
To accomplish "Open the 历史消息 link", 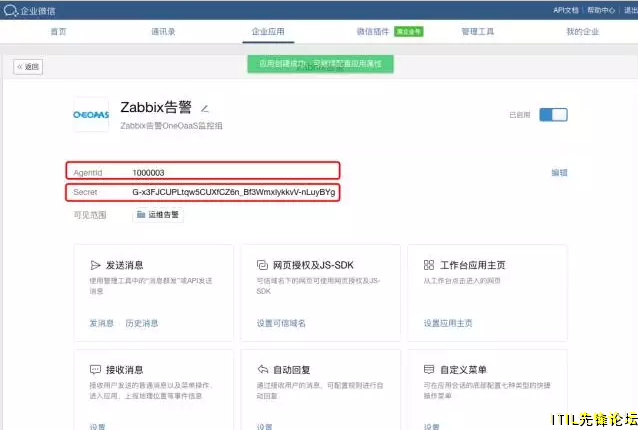I will (142, 323).
